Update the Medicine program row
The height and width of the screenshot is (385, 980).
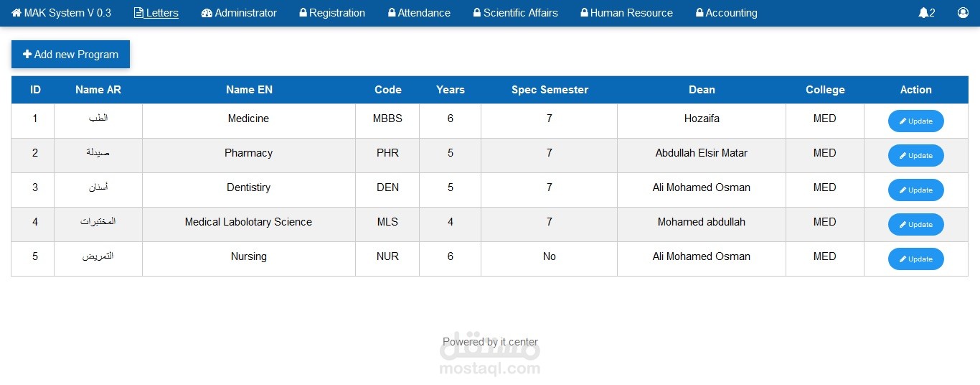click(915, 121)
